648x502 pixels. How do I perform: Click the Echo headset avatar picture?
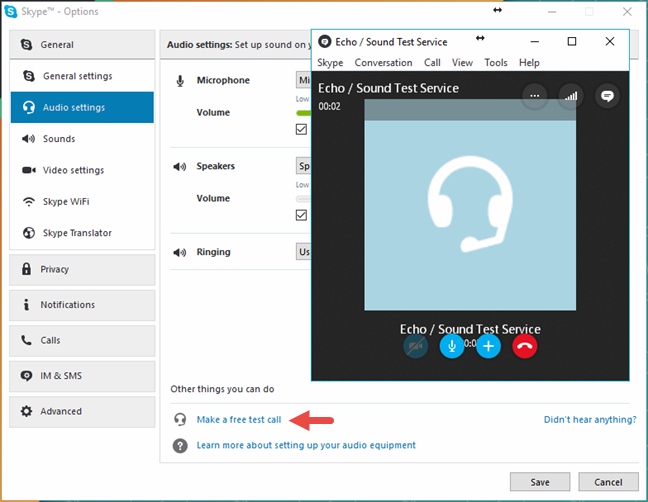(x=470, y=205)
